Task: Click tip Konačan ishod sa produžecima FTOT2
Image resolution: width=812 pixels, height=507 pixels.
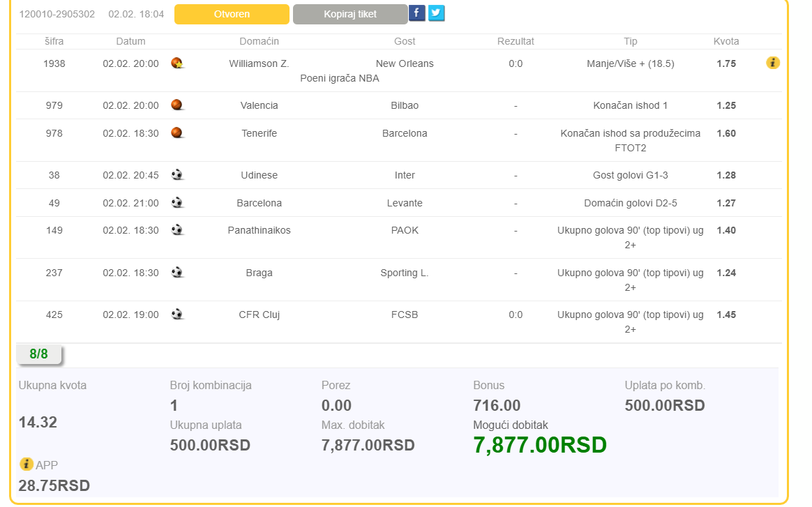Action: click(x=630, y=140)
